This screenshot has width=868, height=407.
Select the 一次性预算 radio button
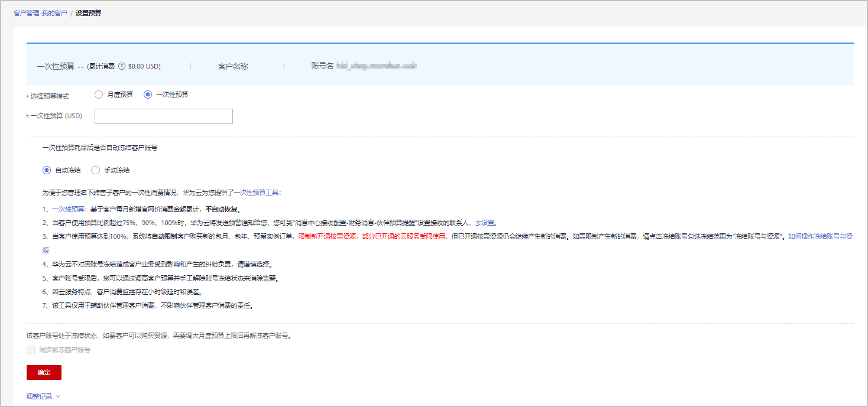pos(148,95)
